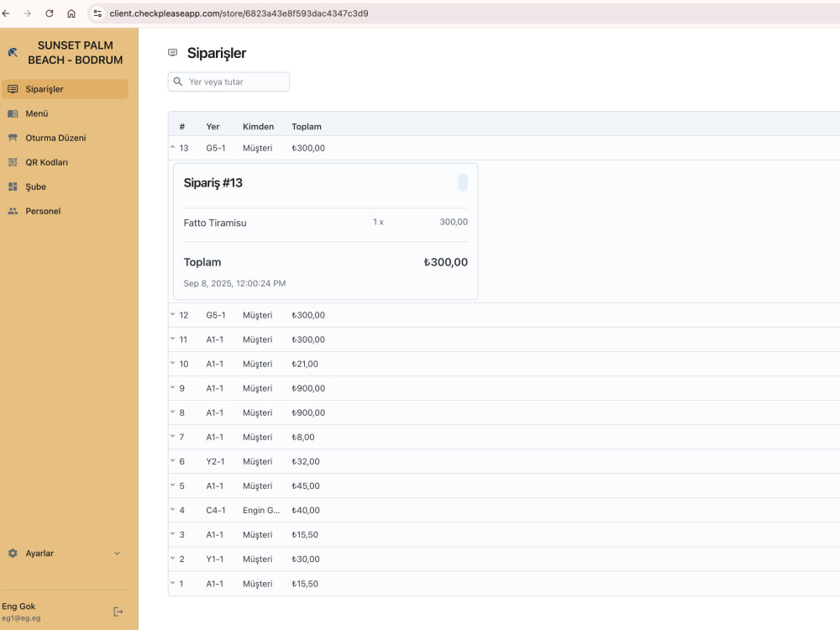Go to Oturma Düzeni

tap(65, 138)
